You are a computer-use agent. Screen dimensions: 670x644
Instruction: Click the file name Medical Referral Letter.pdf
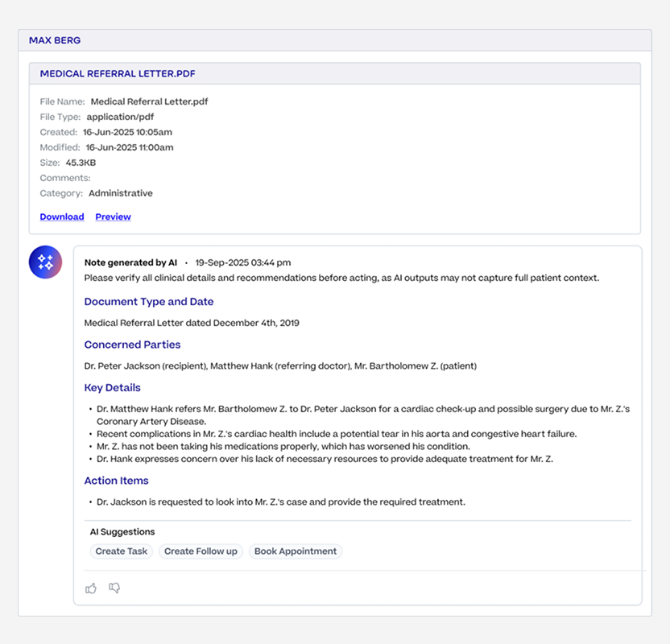tap(150, 101)
